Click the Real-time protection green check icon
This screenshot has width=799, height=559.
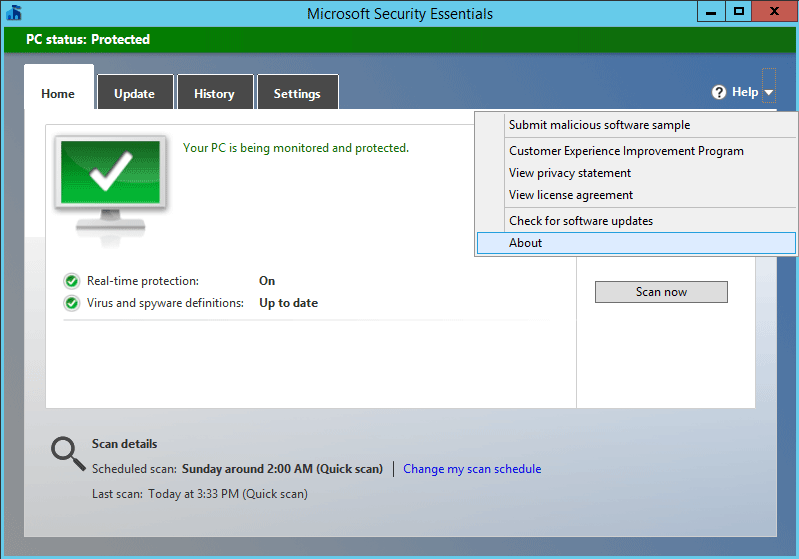(x=72, y=281)
